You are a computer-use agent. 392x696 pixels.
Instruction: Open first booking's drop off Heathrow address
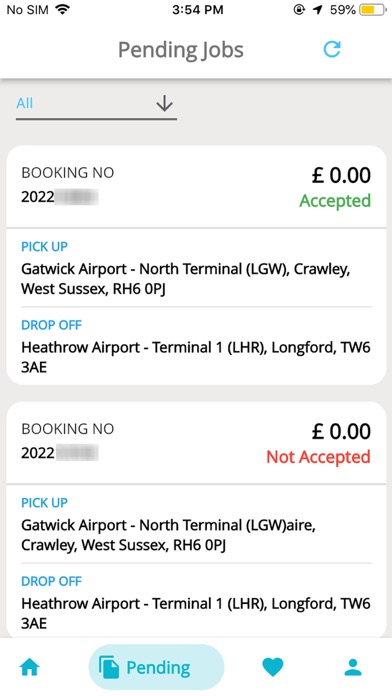(x=196, y=357)
